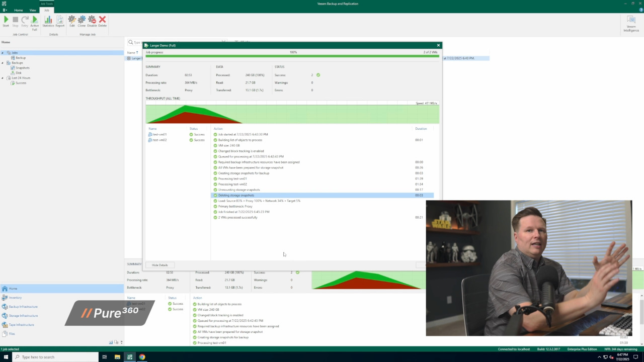The image size is (644, 362).
Task: Collapse the Last 24 Hours node
Action: pos(3,78)
